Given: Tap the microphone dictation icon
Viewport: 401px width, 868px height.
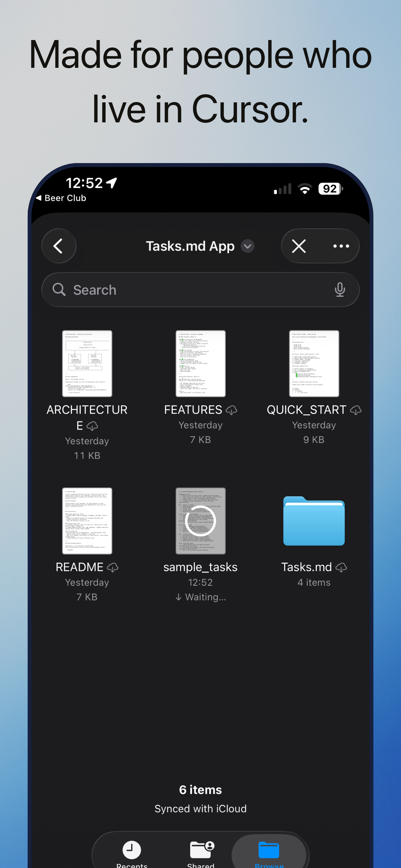Looking at the screenshot, I should [x=340, y=290].
